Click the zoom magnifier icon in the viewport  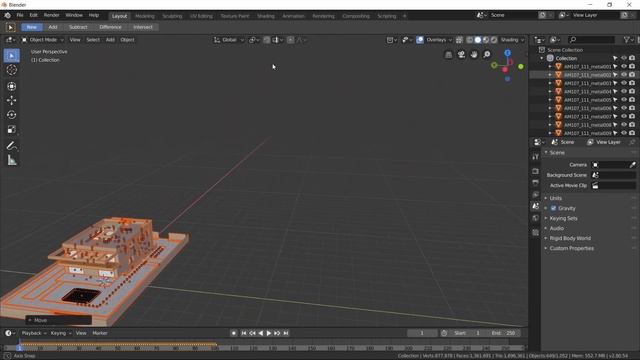click(487, 55)
